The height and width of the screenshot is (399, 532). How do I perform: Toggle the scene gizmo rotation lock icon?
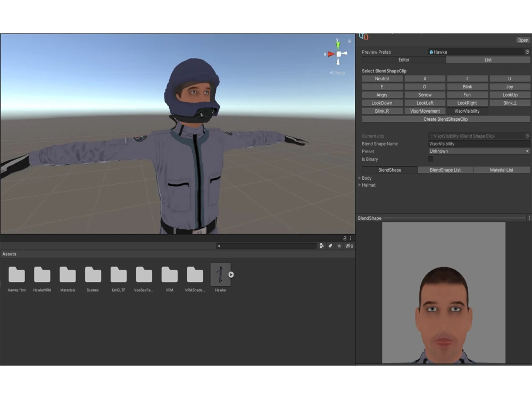click(x=349, y=41)
